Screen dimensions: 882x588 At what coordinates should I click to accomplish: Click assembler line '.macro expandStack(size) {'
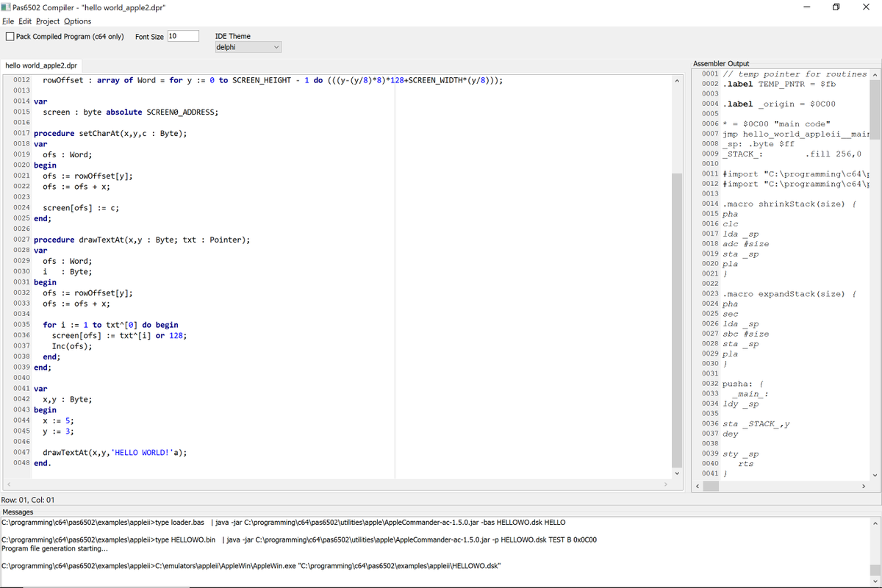(789, 294)
